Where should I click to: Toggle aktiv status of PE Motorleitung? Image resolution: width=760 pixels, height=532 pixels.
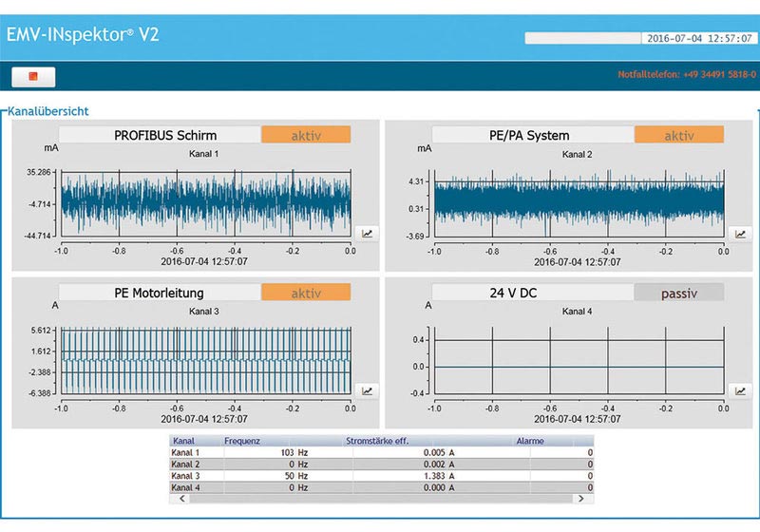[x=306, y=293]
